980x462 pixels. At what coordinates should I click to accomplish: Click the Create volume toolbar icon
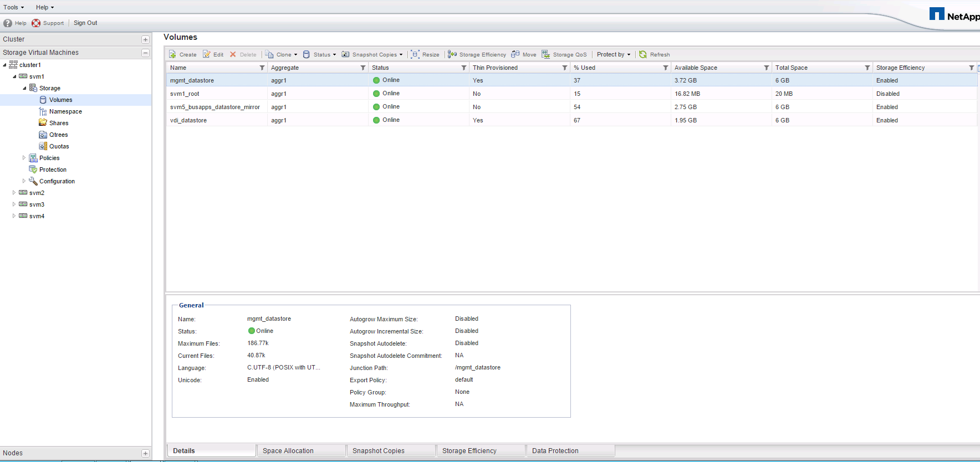pyautogui.click(x=173, y=54)
